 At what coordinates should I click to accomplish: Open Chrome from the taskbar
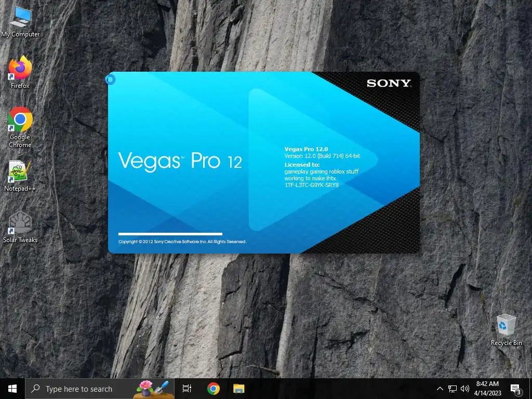click(x=213, y=389)
